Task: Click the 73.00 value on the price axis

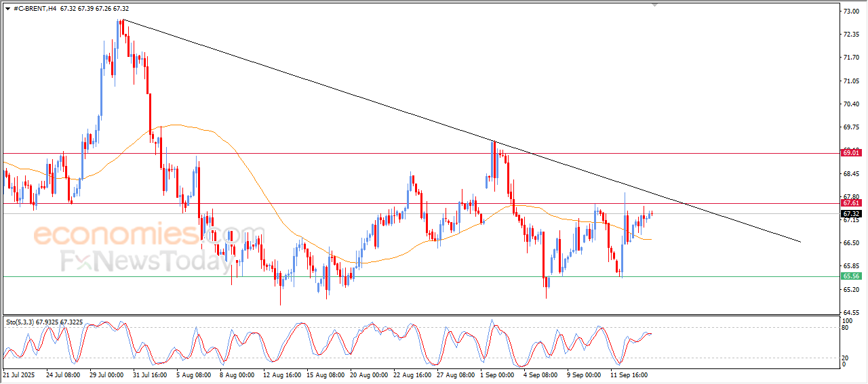Action: (x=852, y=12)
